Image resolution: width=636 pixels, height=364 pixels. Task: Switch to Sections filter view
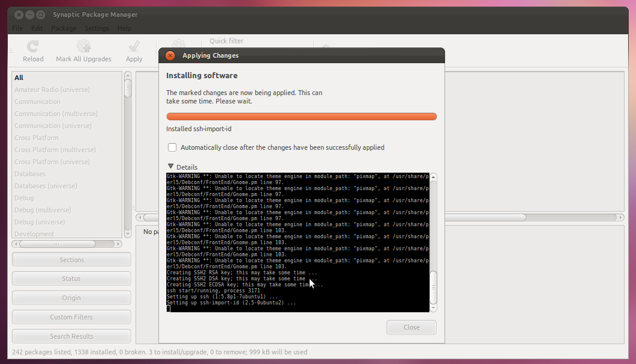(71, 259)
